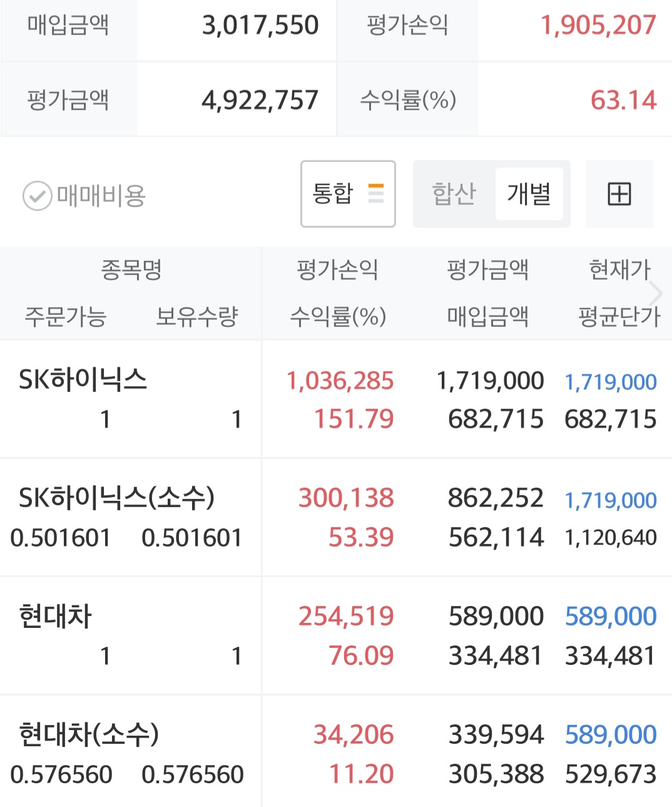Click 현대차(소수) average price 529,673
Image resolution: width=672 pixels, height=807 pixels.
(611, 774)
